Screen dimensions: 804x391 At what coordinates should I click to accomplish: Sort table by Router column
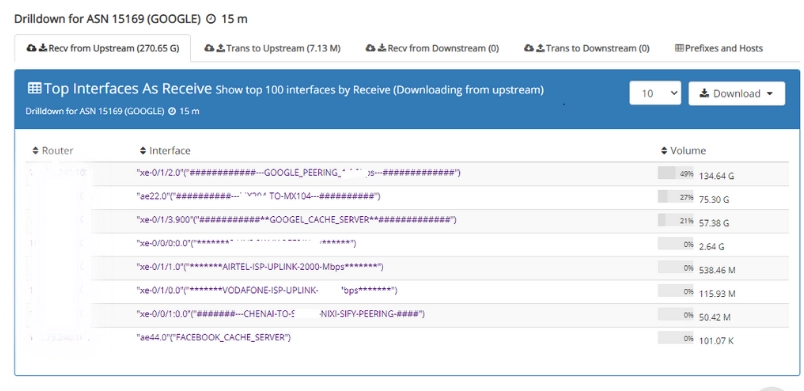click(x=53, y=151)
